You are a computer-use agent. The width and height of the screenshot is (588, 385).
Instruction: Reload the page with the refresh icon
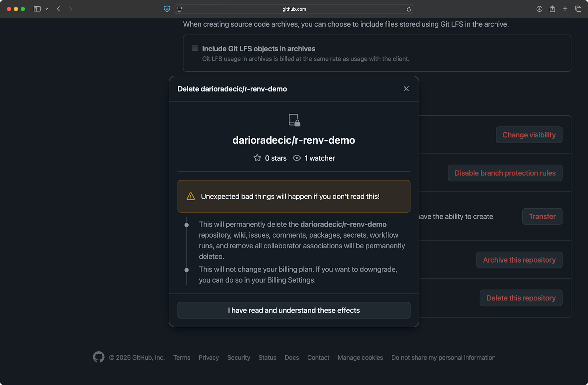tap(409, 9)
